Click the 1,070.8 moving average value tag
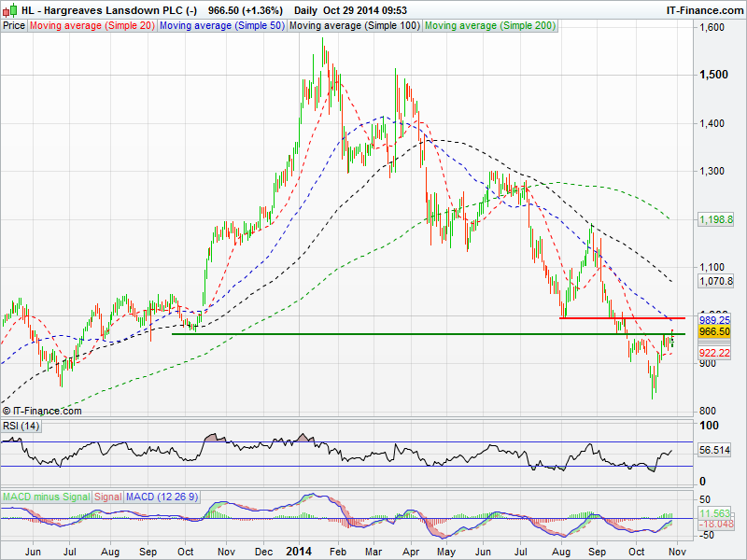This screenshot has width=747, height=560. point(716,280)
